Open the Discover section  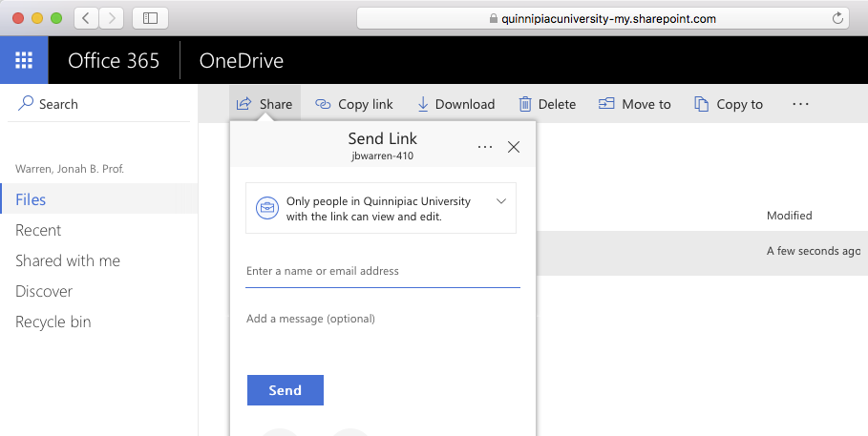tap(44, 291)
